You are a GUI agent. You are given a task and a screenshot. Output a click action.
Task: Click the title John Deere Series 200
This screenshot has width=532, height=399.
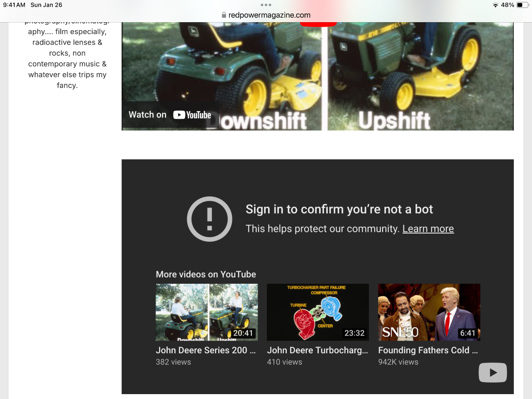(x=206, y=350)
